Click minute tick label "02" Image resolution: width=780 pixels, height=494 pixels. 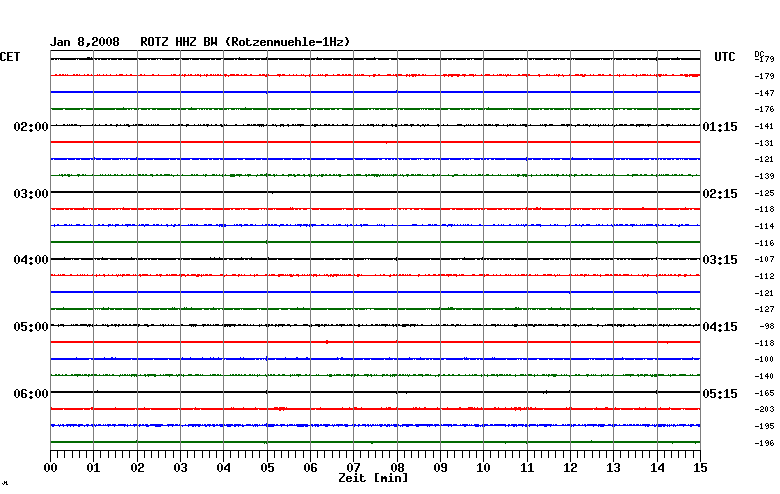(137, 468)
